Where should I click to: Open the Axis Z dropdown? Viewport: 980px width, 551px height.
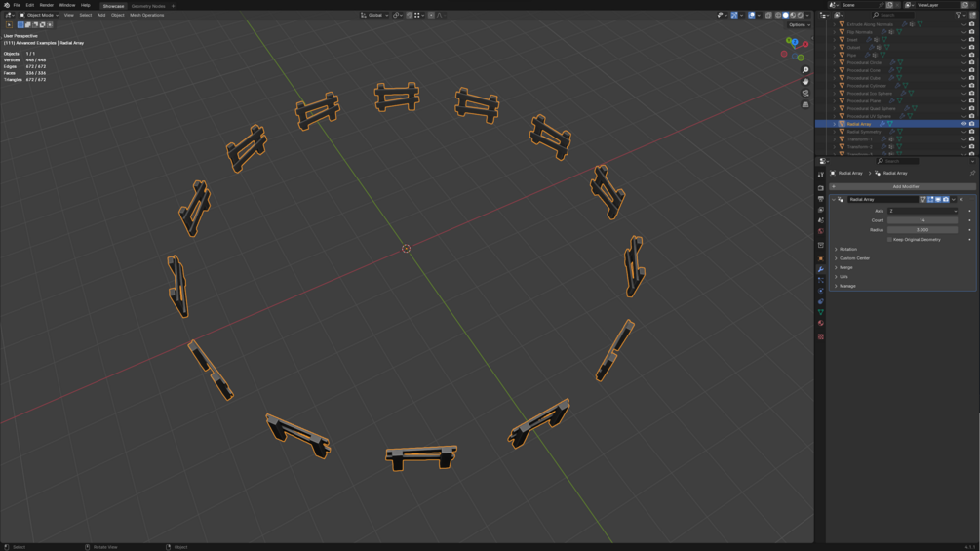click(x=922, y=212)
